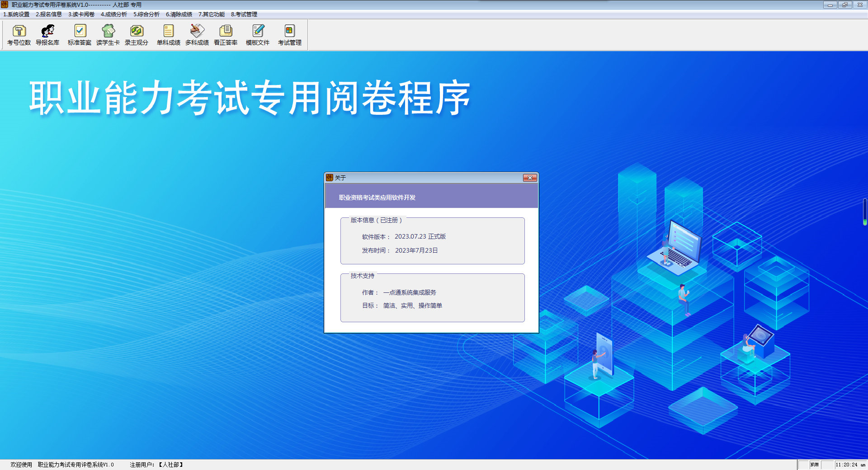Click the 关于 dialog title bar

(x=429, y=178)
